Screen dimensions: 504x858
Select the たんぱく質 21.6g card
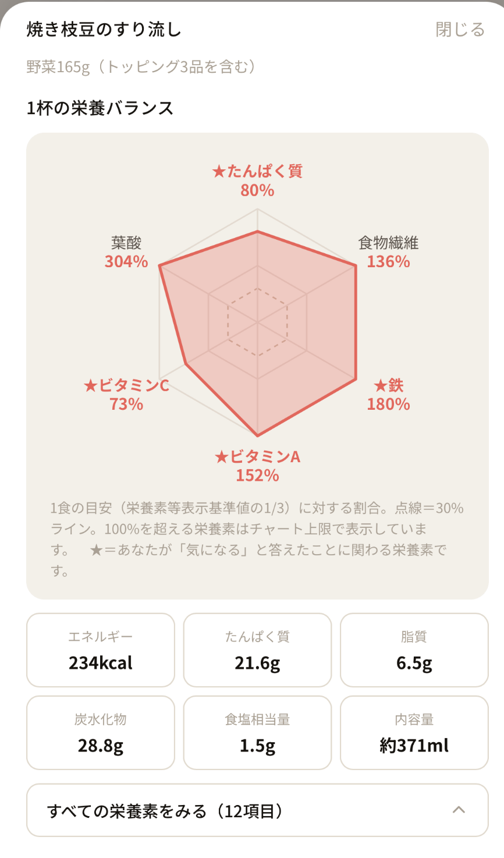coord(257,650)
